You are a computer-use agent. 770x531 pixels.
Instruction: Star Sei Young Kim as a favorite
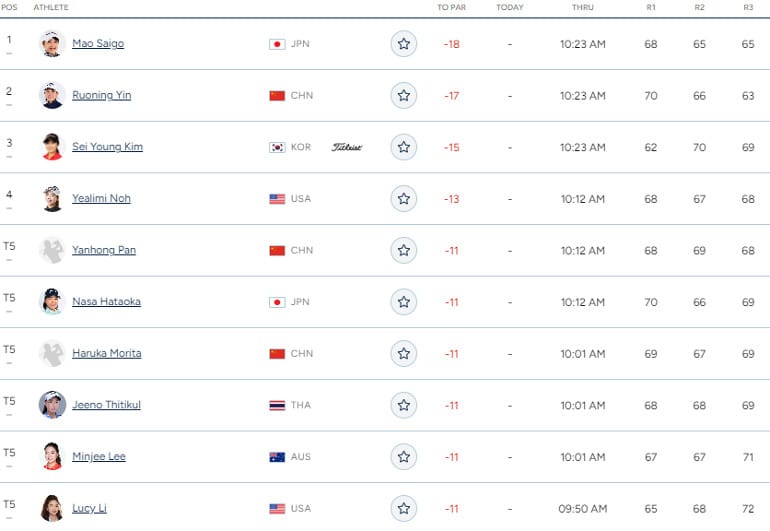coord(403,147)
